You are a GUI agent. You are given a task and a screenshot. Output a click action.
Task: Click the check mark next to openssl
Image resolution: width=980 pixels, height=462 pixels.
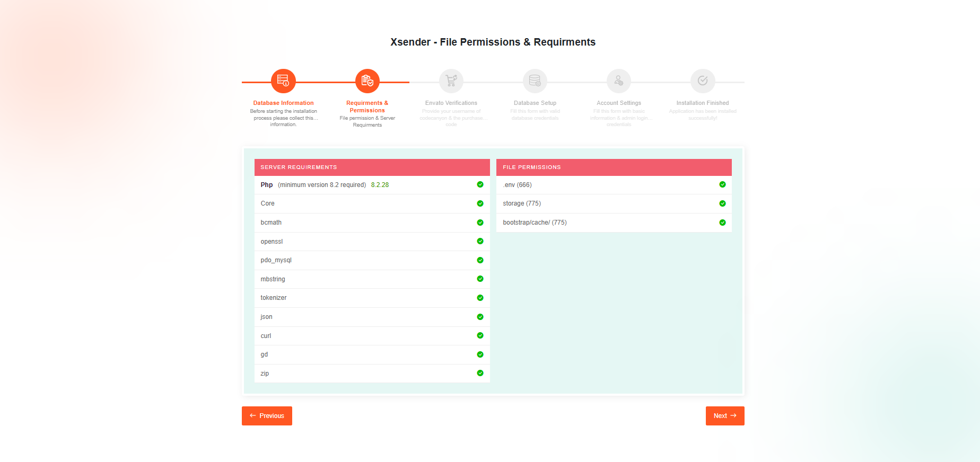pos(480,241)
